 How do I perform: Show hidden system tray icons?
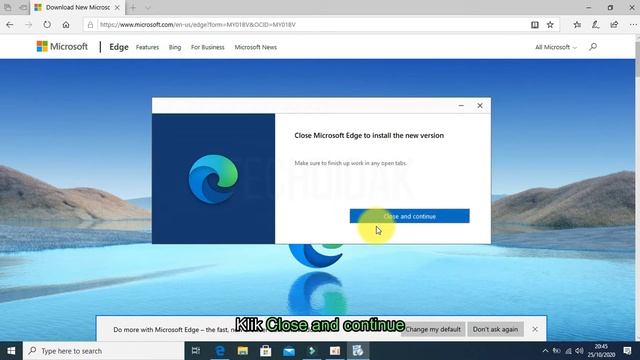[x=545, y=351]
